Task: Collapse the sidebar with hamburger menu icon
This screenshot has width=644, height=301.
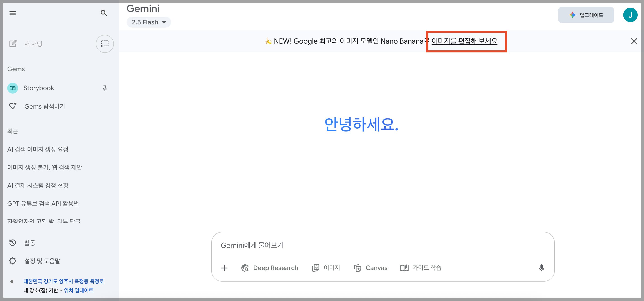Action: pos(12,13)
